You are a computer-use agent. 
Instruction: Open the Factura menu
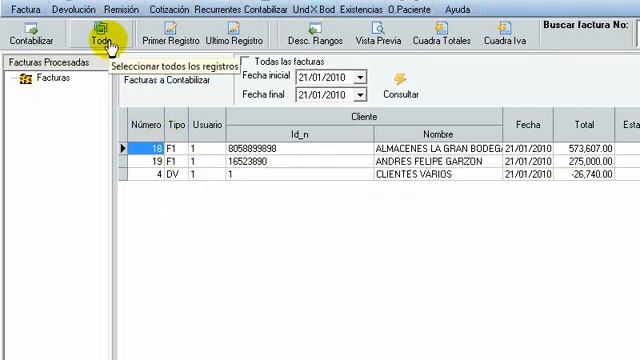[26, 9]
